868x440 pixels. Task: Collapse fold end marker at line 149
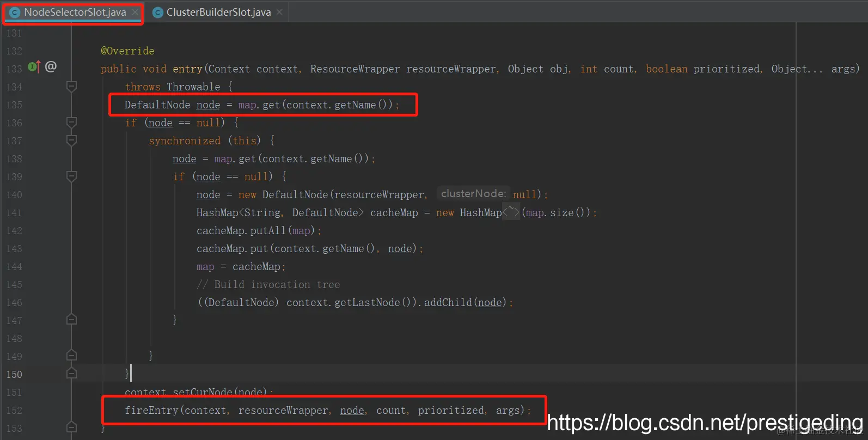(x=71, y=355)
